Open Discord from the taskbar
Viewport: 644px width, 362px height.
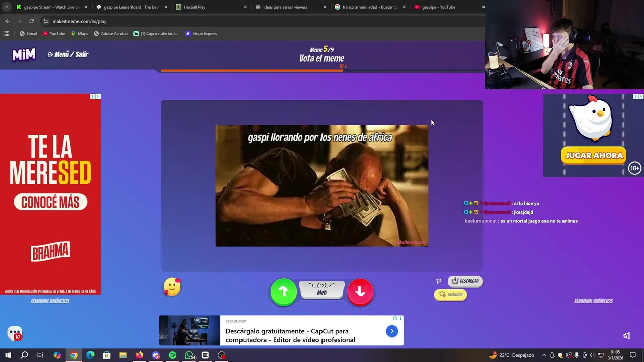coord(156,355)
